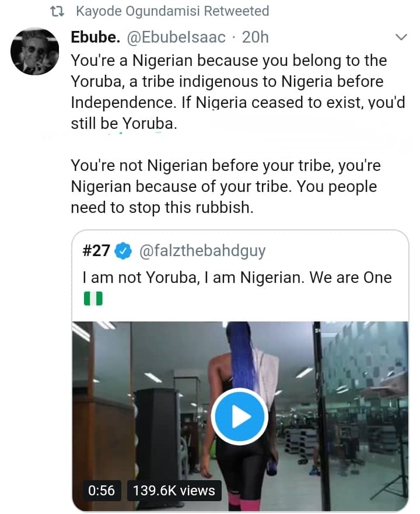This screenshot has width=420, height=514.
Task: Open Ebube's profile avatar picture
Action: [34, 50]
